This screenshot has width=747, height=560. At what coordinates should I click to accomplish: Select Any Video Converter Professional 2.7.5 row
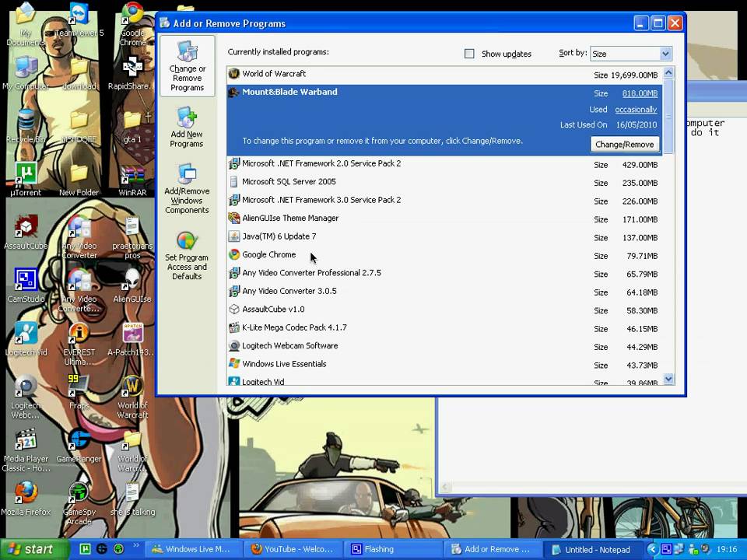(444, 273)
